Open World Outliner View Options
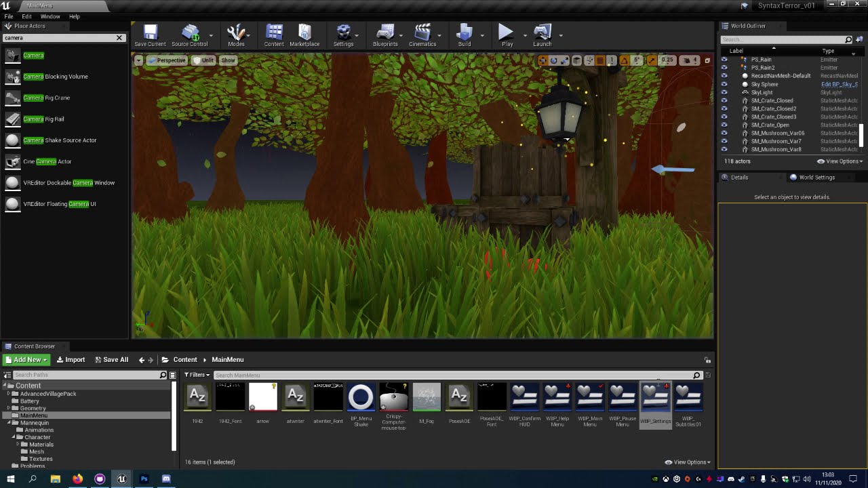 840,161
